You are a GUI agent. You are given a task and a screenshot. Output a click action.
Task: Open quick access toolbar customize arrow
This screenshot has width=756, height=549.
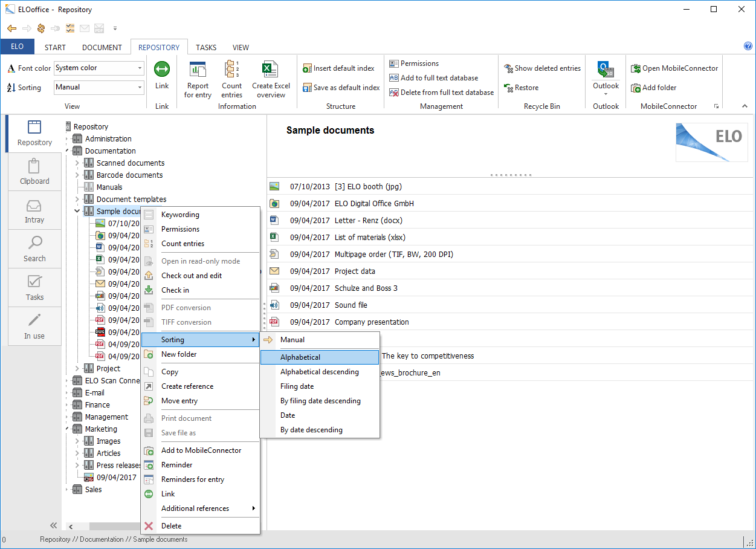tap(115, 28)
